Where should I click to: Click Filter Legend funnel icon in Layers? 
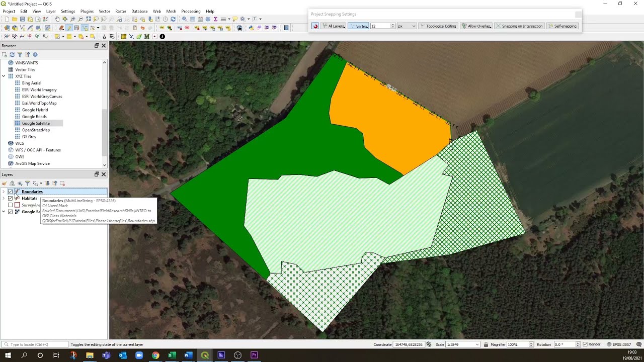(x=27, y=184)
